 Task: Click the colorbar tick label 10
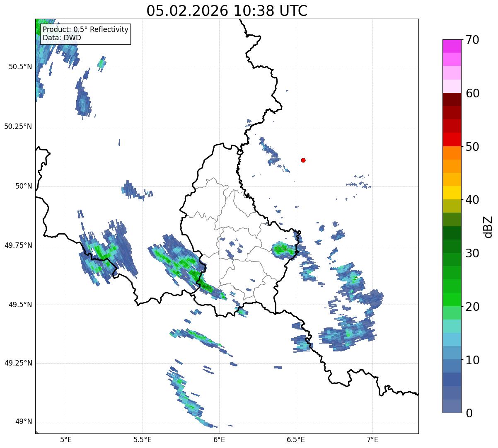point(473,360)
